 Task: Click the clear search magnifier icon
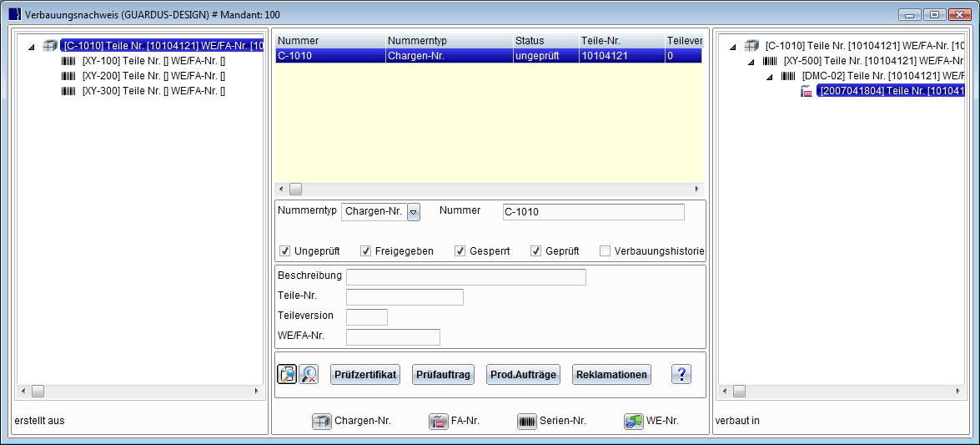(x=309, y=375)
